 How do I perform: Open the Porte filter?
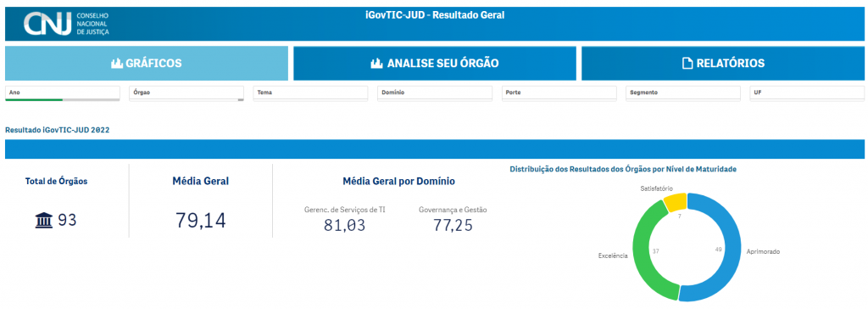[559, 93]
